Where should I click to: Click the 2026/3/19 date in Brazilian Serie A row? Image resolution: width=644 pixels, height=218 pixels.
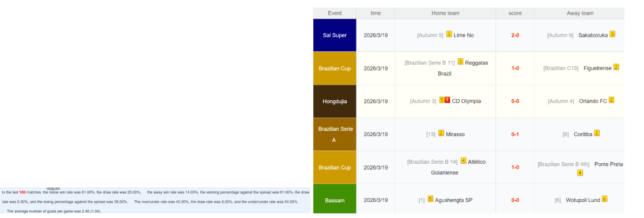point(376,134)
